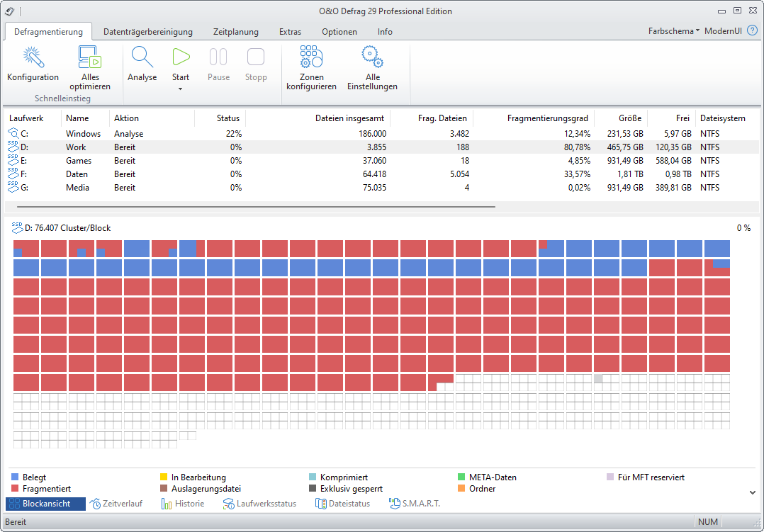The width and height of the screenshot is (764, 532).
Task: Start drive Analyse with magnifier icon
Action: point(142,58)
